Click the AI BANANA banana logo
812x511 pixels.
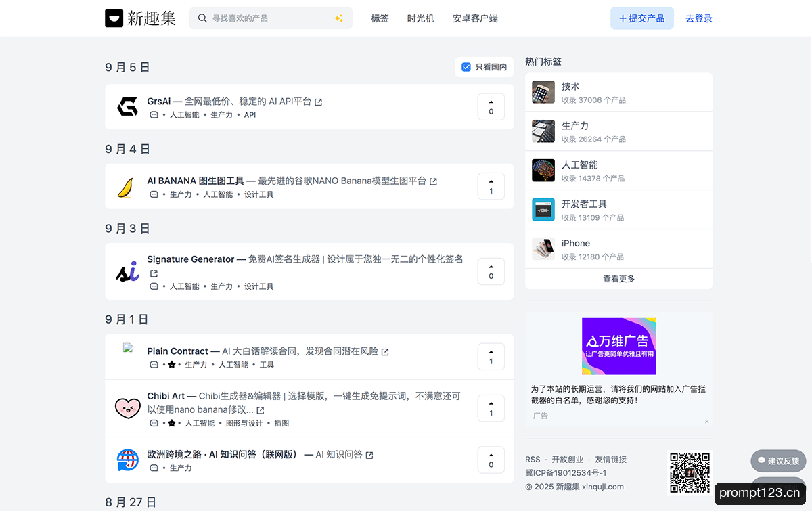pyautogui.click(x=127, y=187)
